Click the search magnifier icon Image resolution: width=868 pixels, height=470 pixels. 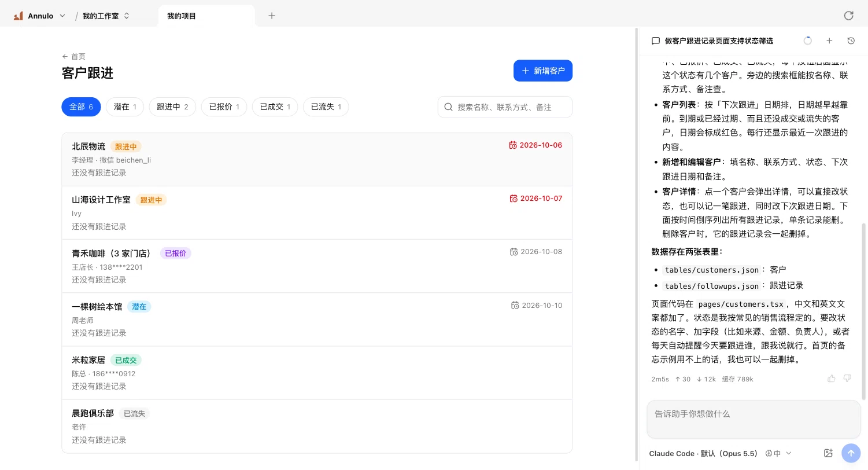point(448,107)
